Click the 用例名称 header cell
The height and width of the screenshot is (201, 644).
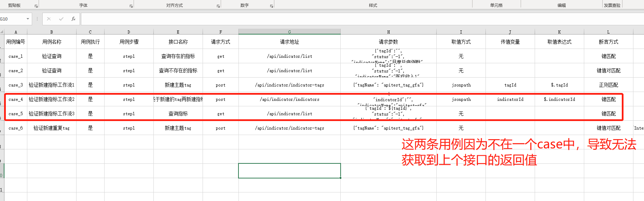[x=52, y=42]
